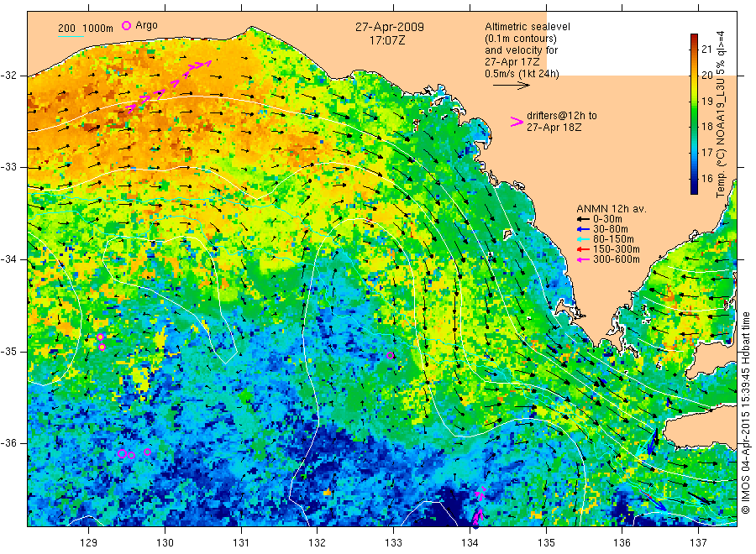
Task: Click the colorbar tick label 16
Action: [x=706, y=178]
